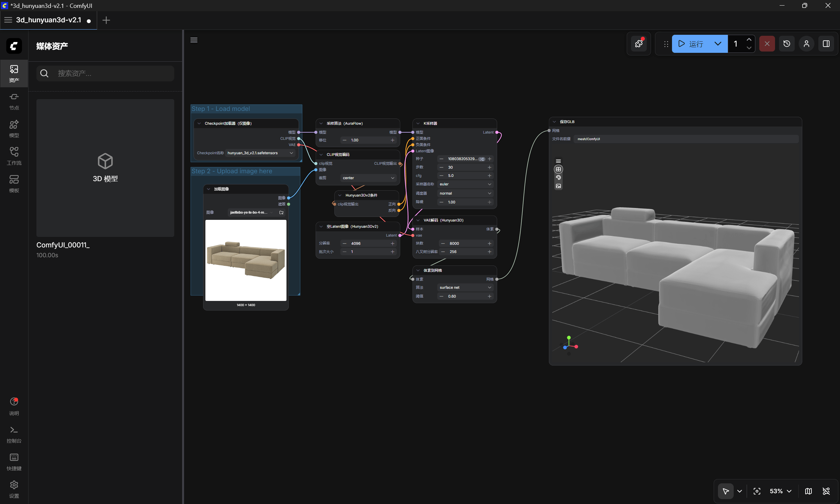The image size is (840, 504).
Task: Decrease cfg value with minus button
Action: click(441, 176)
